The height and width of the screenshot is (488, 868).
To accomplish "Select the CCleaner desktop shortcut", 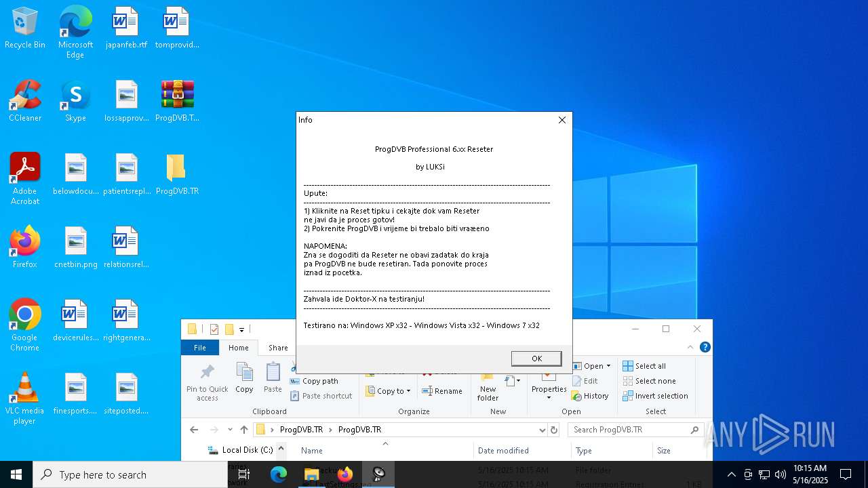I will 25,102.
